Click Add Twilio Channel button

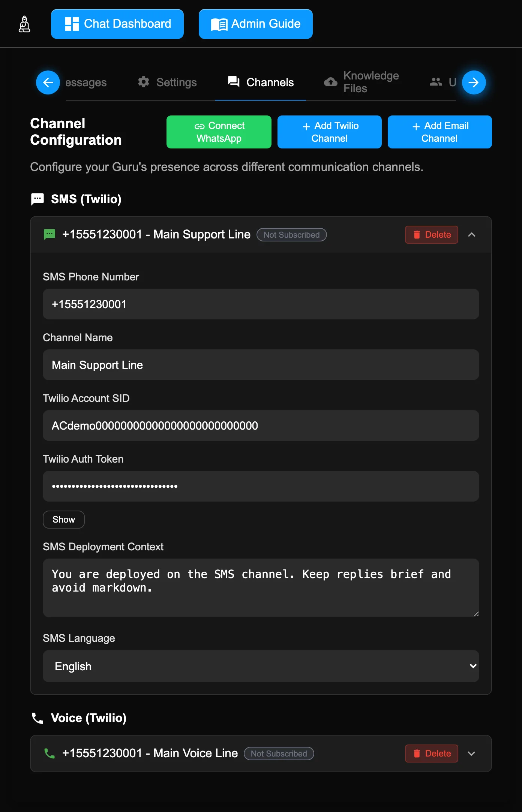point(330,132)
